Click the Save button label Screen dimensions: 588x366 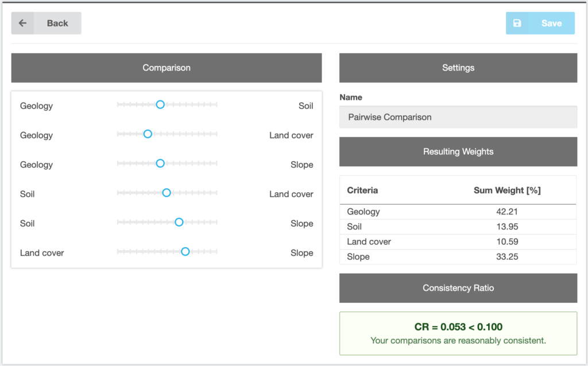pyautogui.click(x=551, y=23)
